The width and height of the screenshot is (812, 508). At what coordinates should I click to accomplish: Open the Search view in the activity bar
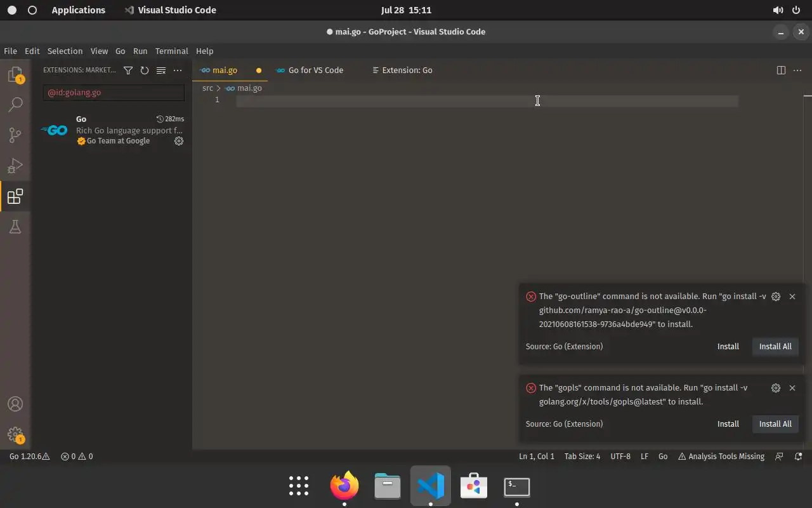[x=15, y=104]
